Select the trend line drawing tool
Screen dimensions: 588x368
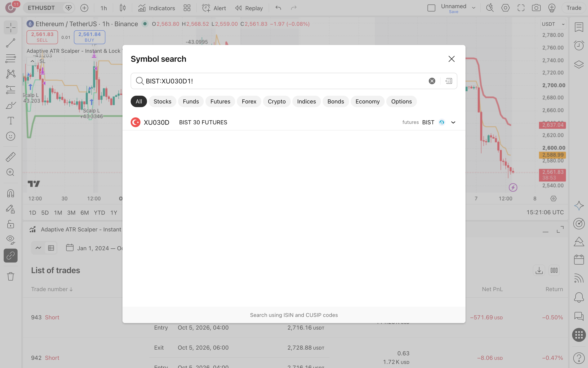pos(10,43)
